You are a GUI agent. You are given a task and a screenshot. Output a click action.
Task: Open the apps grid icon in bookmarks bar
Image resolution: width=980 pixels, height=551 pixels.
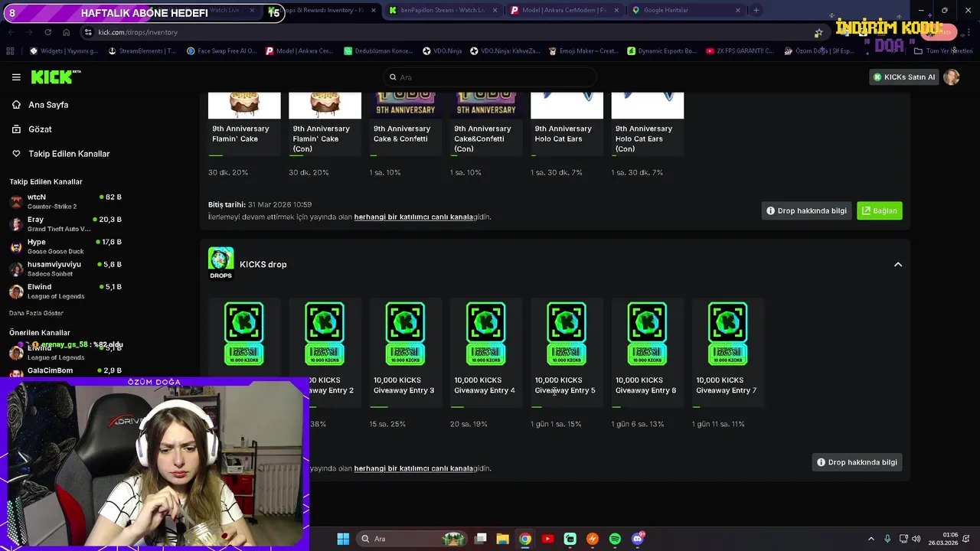(x=10, y=51)
